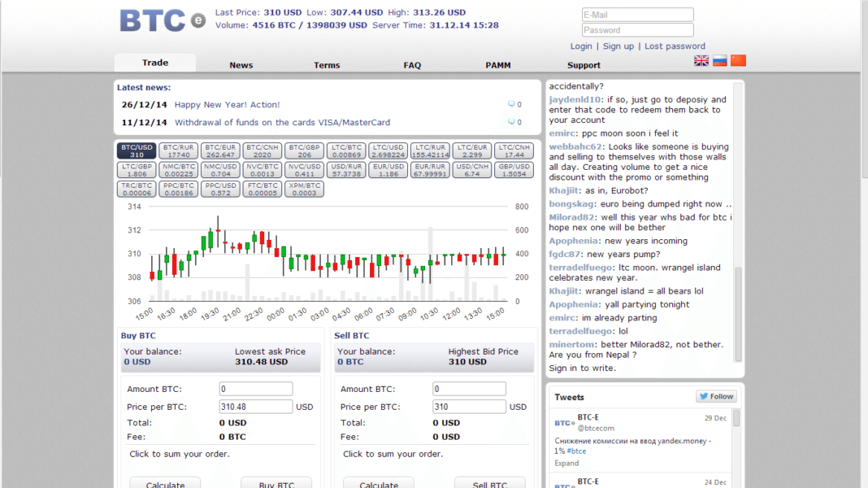Open the News tab
868x488 pixels.
click(x=241, y=65)
